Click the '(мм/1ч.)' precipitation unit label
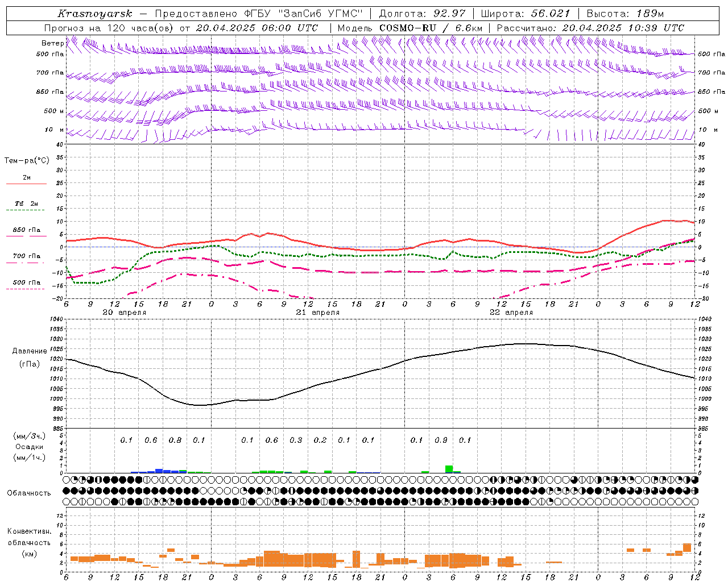 (x=29, y=458)
